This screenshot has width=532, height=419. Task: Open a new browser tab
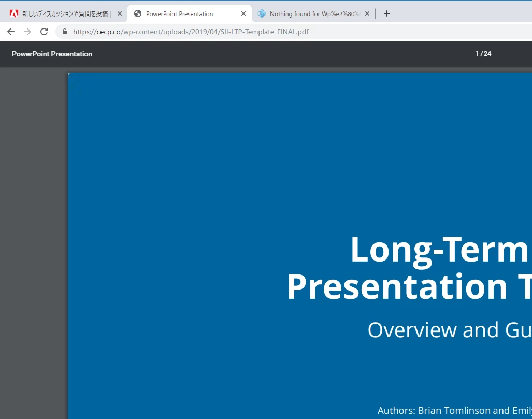coord(387,13)
